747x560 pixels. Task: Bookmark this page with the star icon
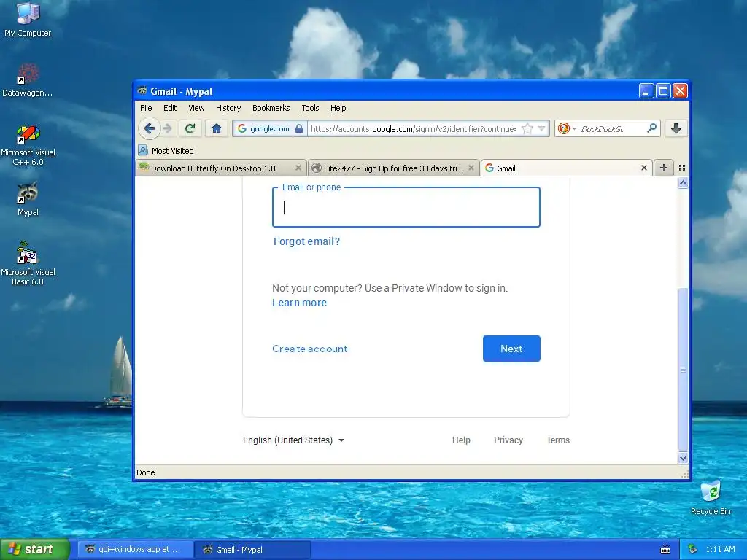click(527, 128)
